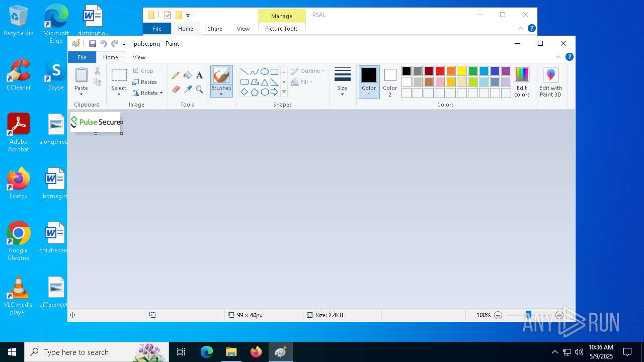Select the Eraser tool
644x362 pixels.
(176, 89)
